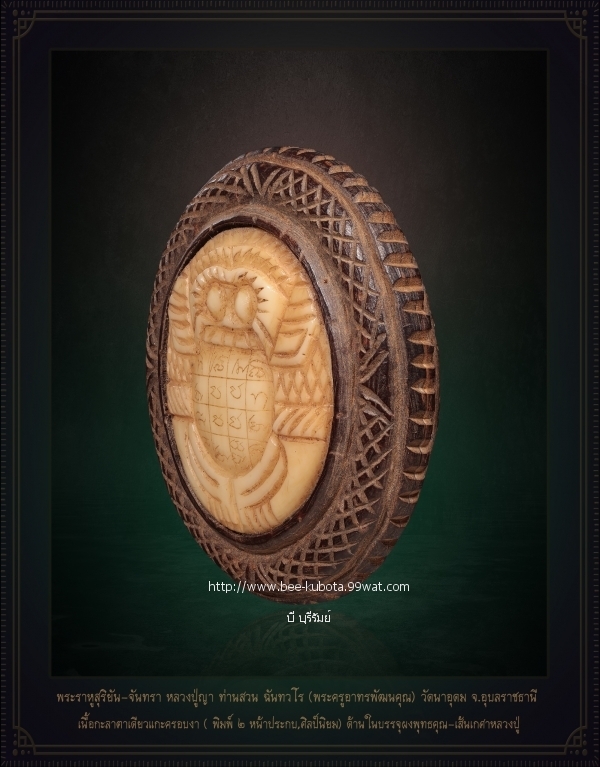Click the วัดนาอุดม text in the caption

pyautogui.click(x=441, y=698)
